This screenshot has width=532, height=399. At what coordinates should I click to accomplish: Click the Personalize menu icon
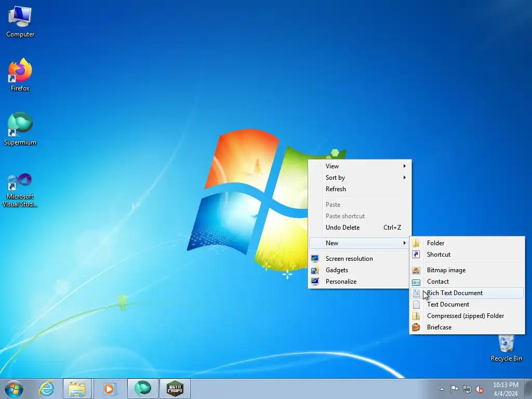point(315,281)
